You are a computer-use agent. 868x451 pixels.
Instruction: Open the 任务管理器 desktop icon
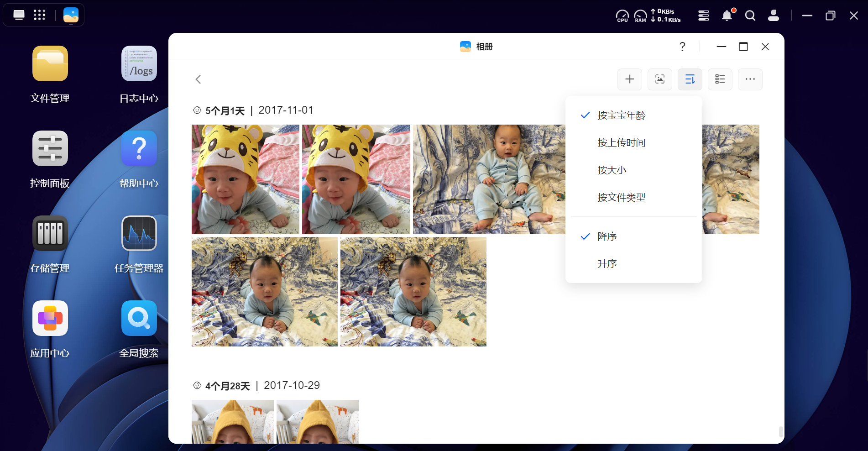[x=139, y=233]
